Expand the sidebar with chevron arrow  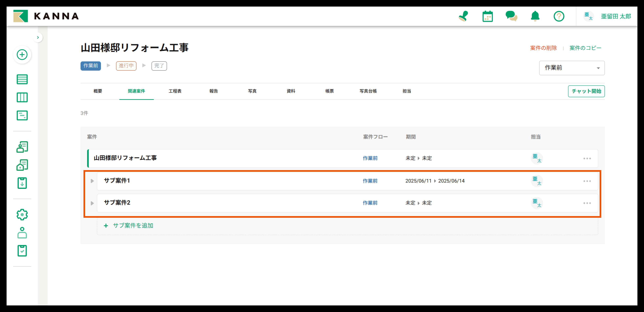pos(38,37)
